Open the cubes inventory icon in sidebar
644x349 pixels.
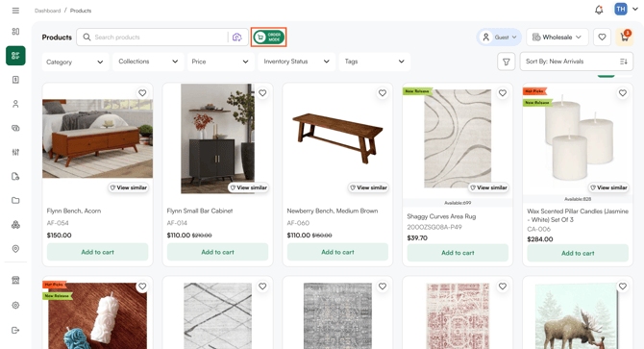coord(15,225)
